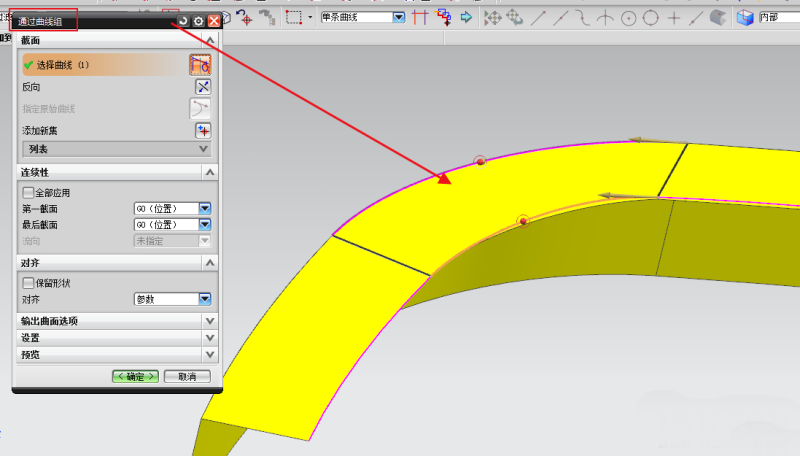Viewport: 800px width, 456px height.
Task: Open the 最后截面 continuity dropdown
Action: point(204,225)
